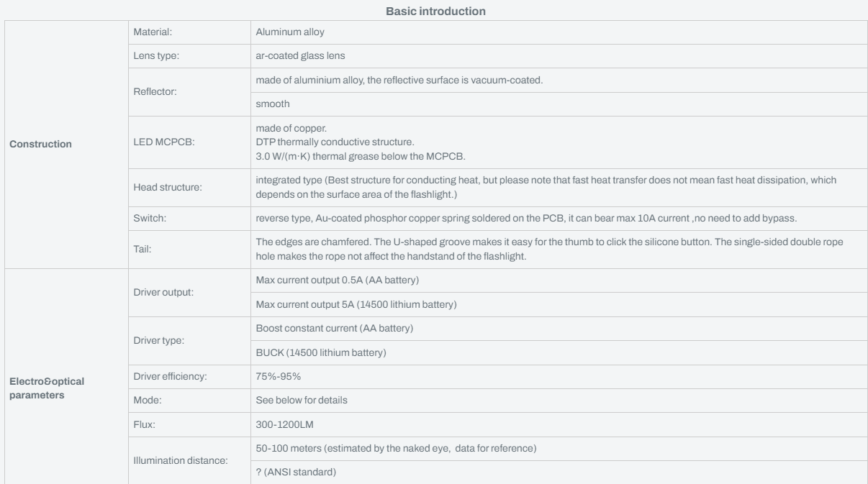The height and width of the screenshot is (484, 868).
Task: Click Max current output 5A row
Action: pyautogui.click(x=558, y=303)
